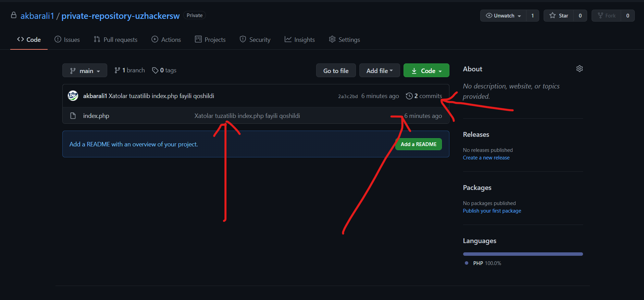Screen dimensions: 644x300
Task: Click the fork icon in Fork button
Action: pos(600,15)
